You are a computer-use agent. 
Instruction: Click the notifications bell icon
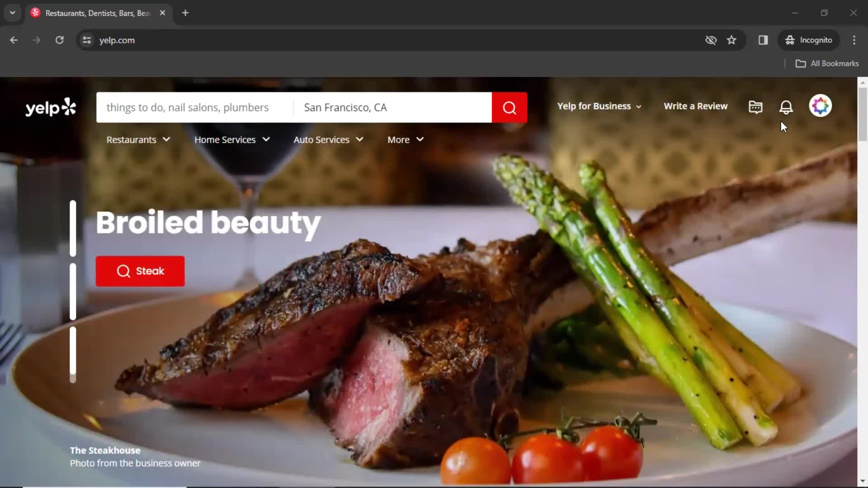coord(786,106)
